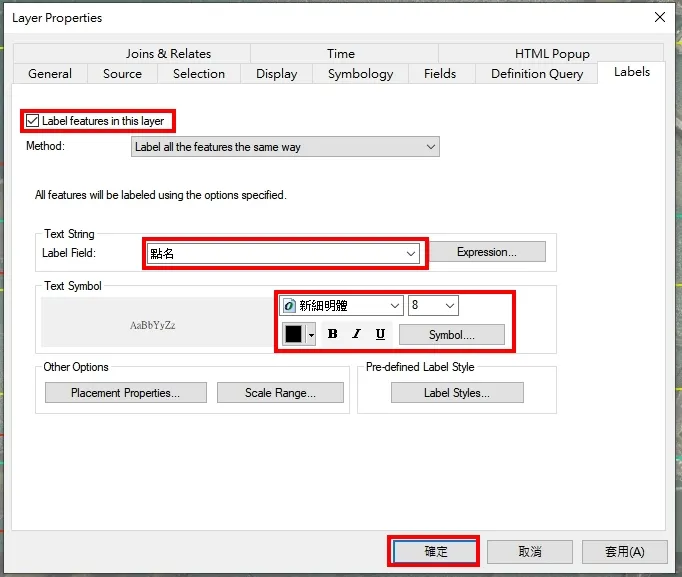Switch to the Selection tab
Screen dimensions: 682x577
199,73
